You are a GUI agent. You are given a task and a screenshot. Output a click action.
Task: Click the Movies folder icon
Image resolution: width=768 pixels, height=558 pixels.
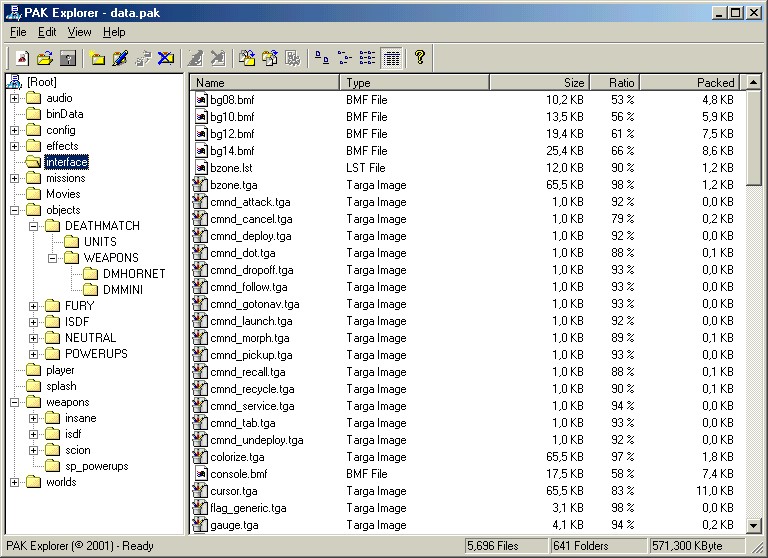pyautogui.click(x=33, y=194)
